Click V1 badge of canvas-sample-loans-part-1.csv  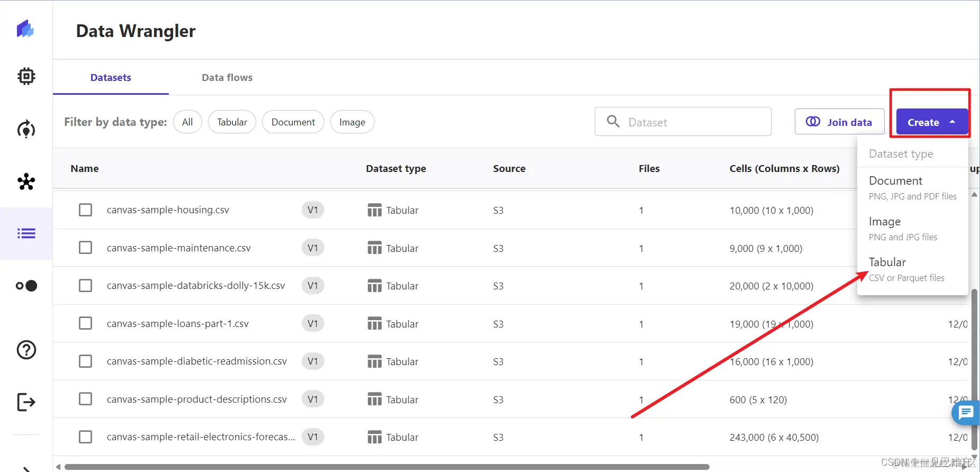pyautogui.click(x=313, y=323)
